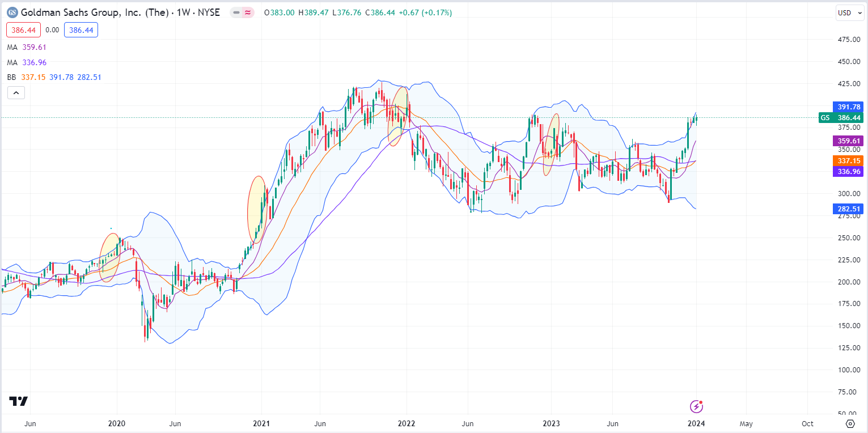Click the blue 282.51 lower band label

849,209
